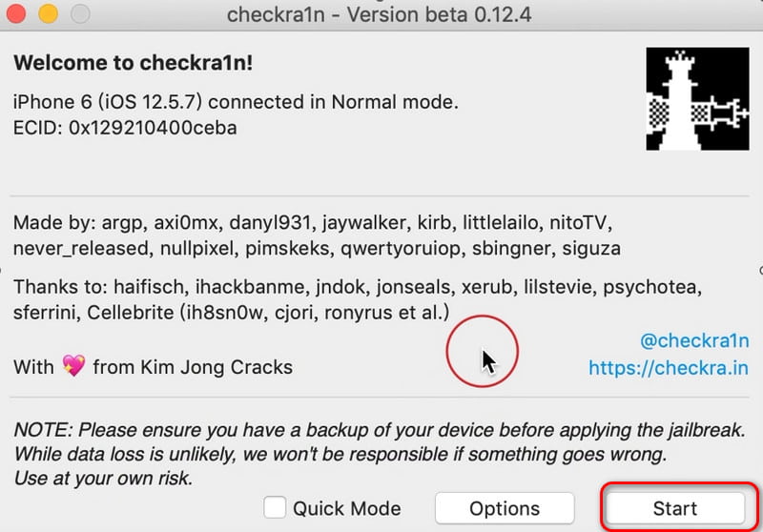This screenshot has width=763, height=532.
Task: Enable the Quick Mode checkbox
Action: click(276, 508)
